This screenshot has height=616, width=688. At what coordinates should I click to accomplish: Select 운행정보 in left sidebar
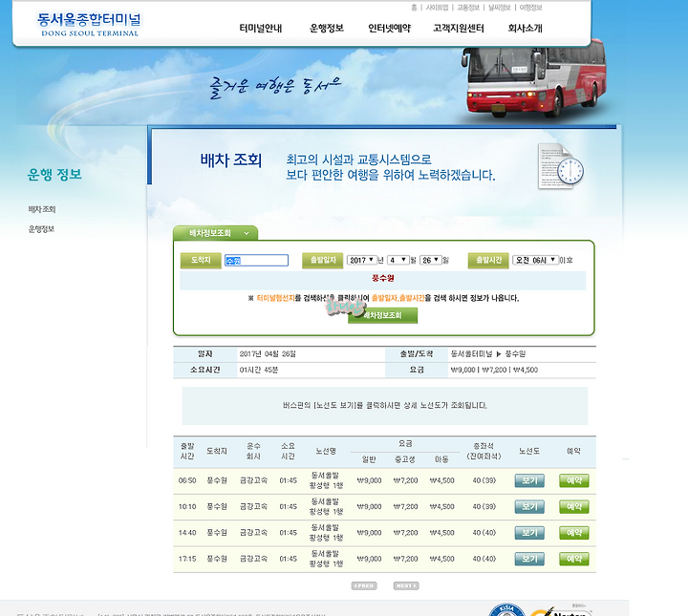41,229
